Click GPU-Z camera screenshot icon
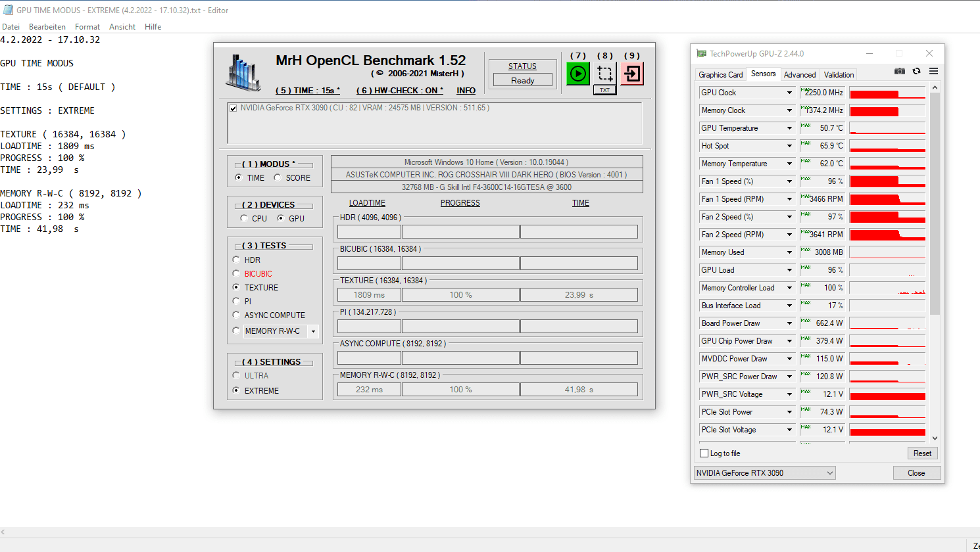980x552 pixels. point(899,71)
